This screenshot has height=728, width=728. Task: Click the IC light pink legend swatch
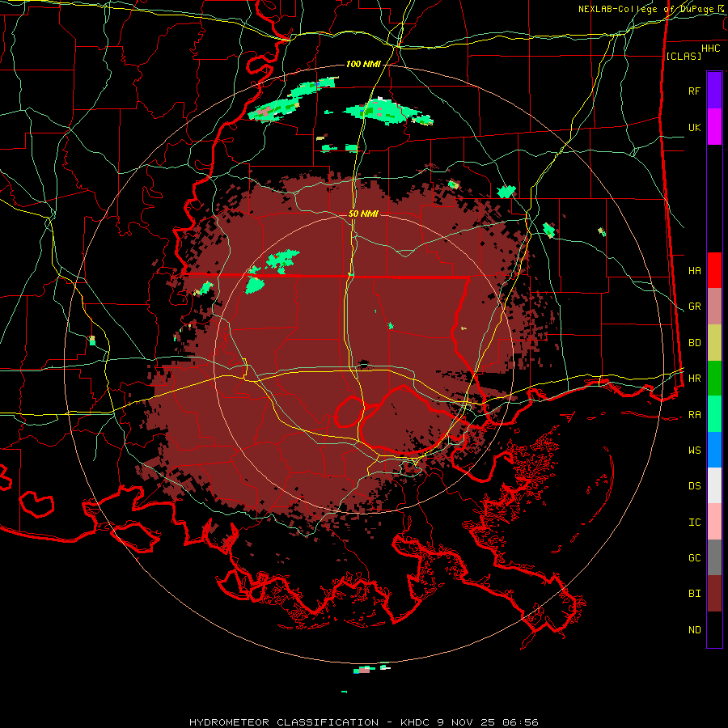pos(714,522)
